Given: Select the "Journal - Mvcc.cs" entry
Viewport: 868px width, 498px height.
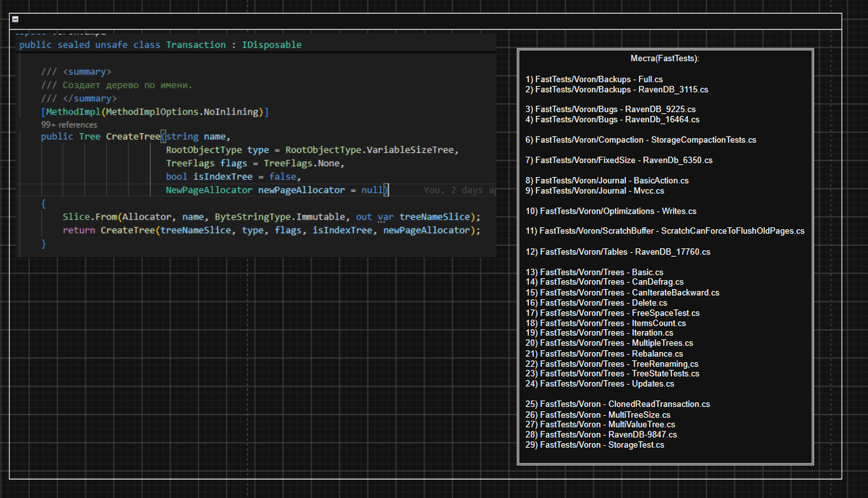Looking at the screenshot, I should [x=595, y=191].
